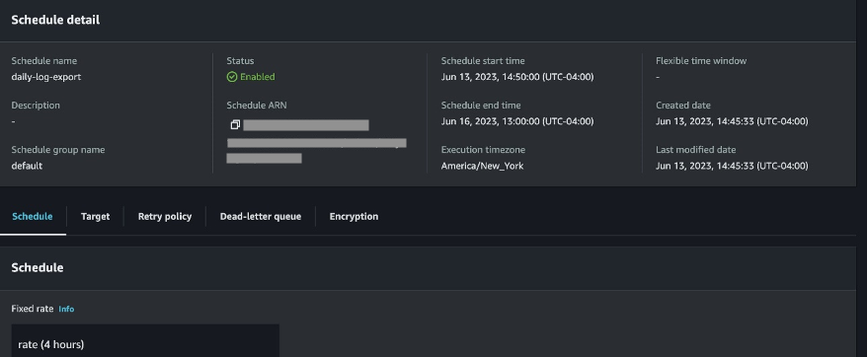This screenshot has width=868, height=357.
Task: Select the daily-log-export schedule name text
Action: tap(46, 77)
